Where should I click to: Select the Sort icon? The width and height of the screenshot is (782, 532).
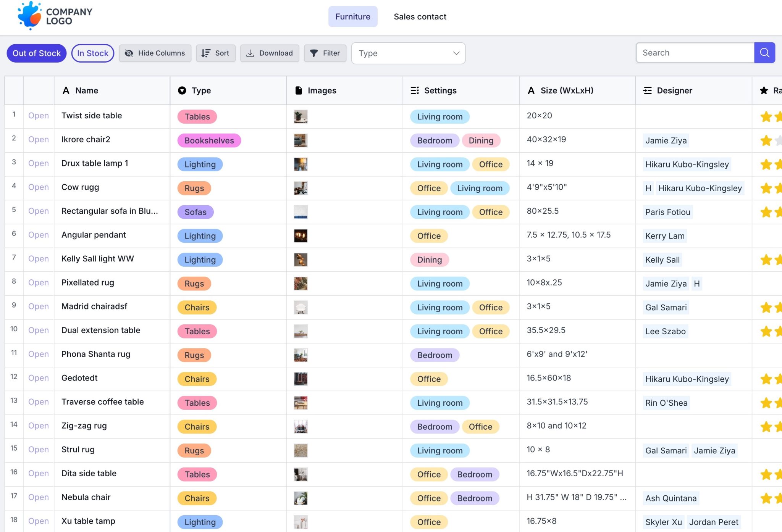point(205,53)
